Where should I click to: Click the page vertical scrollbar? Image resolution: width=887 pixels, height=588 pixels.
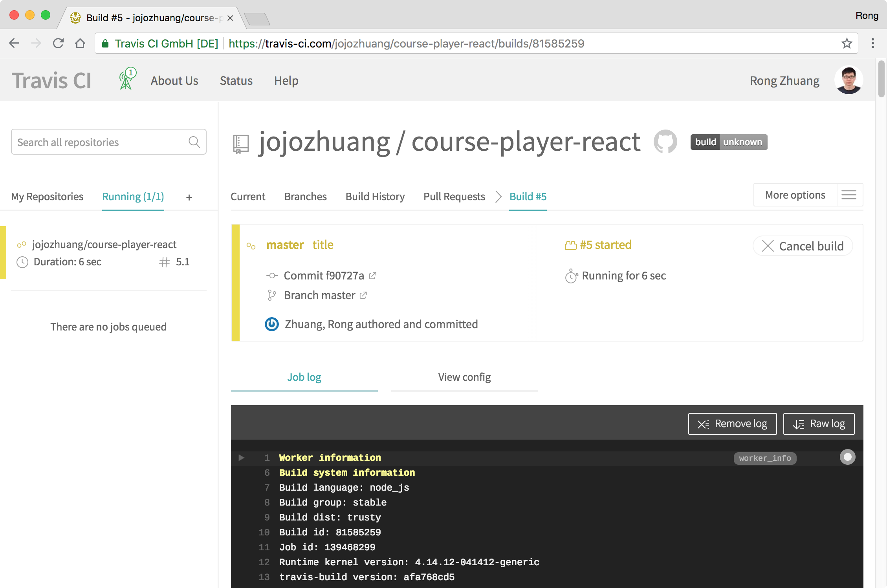[881, 79]
